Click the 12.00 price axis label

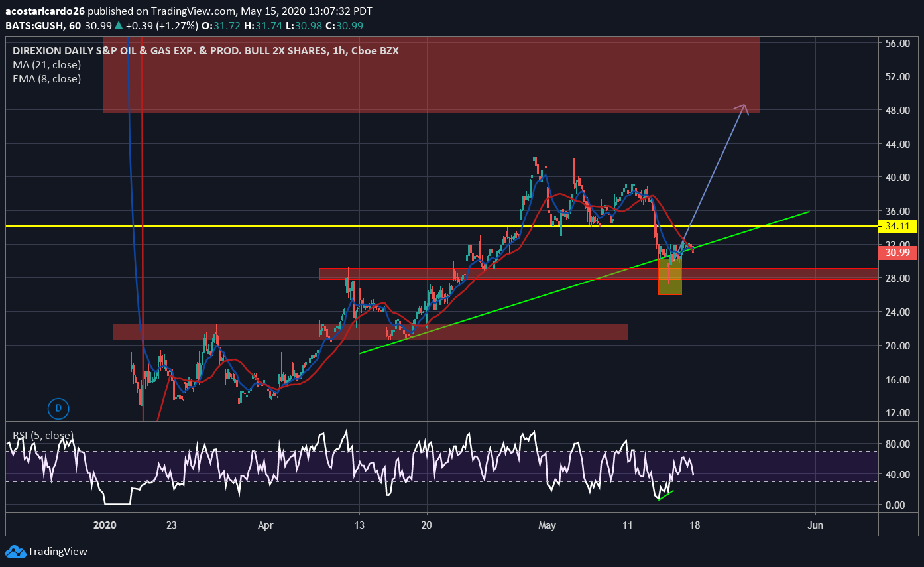pos(897,413)
